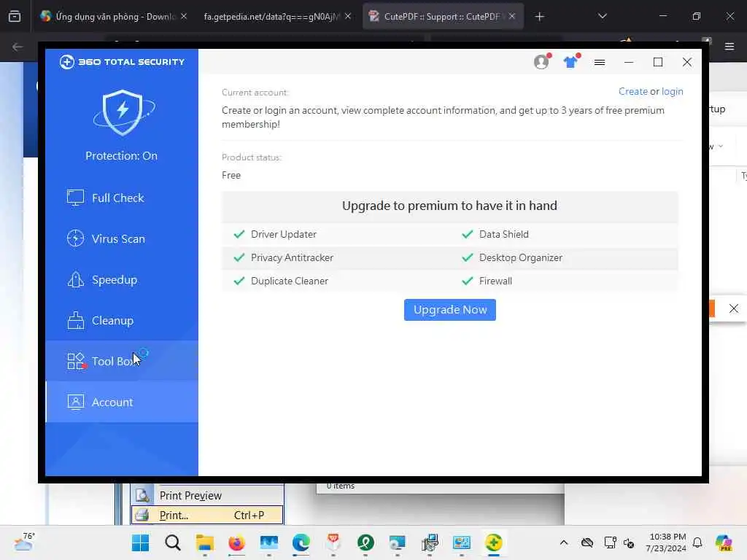
Task: Open browser hamburger menu
Action: pyautogui.click(x=729, y=47)
